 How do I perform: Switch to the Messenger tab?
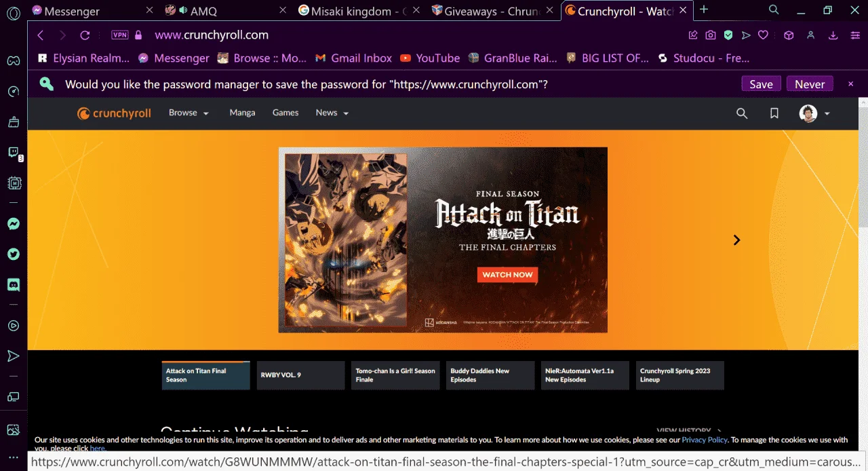pyautogui.click(x=92, y=11)
